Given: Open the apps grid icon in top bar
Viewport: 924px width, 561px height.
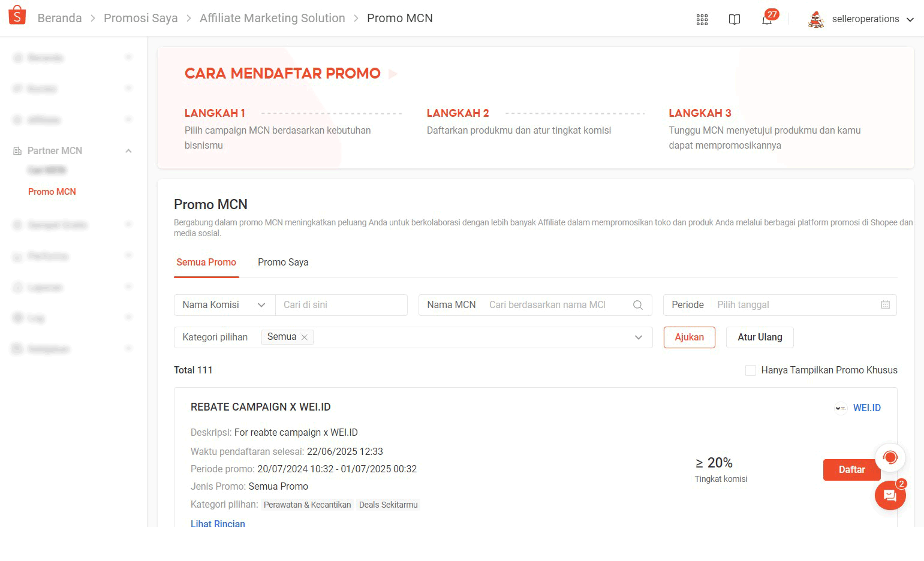Looking at the screenshot, I should pyautogui.click(x=702, y=19).
